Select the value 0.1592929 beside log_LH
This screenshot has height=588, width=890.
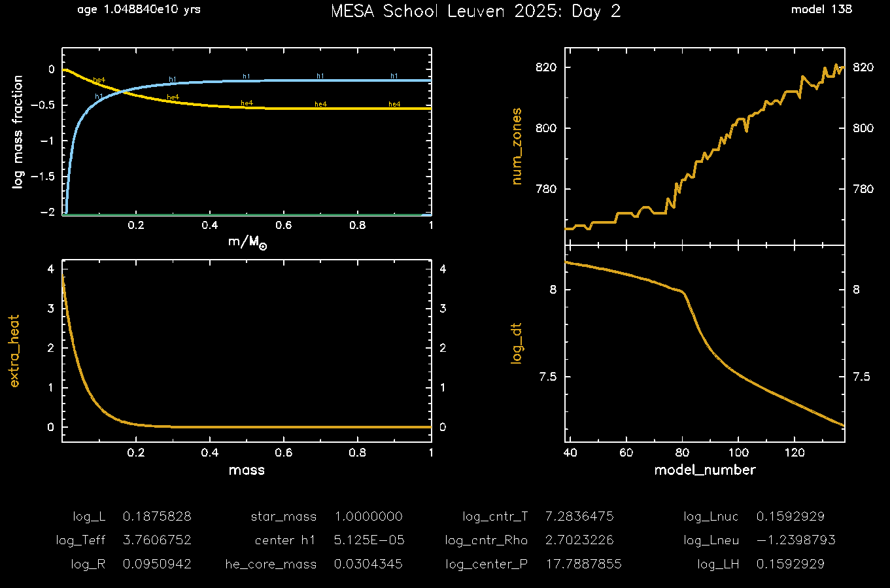pyautogui.click(x=791, y=564)
